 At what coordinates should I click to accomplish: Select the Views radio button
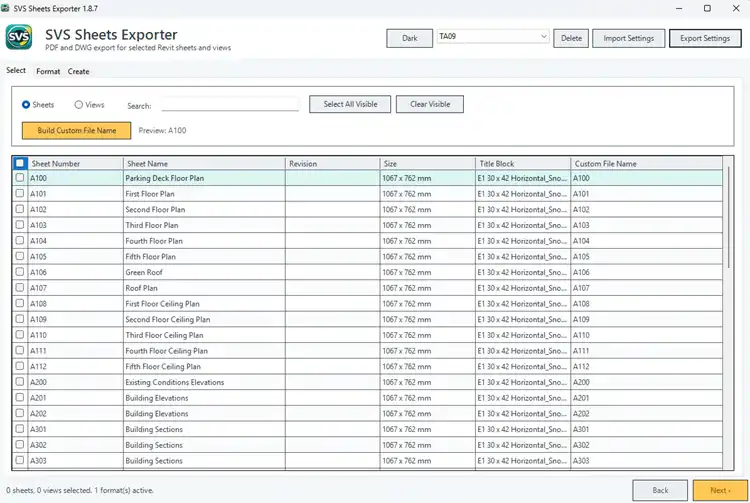click(78, 104)
